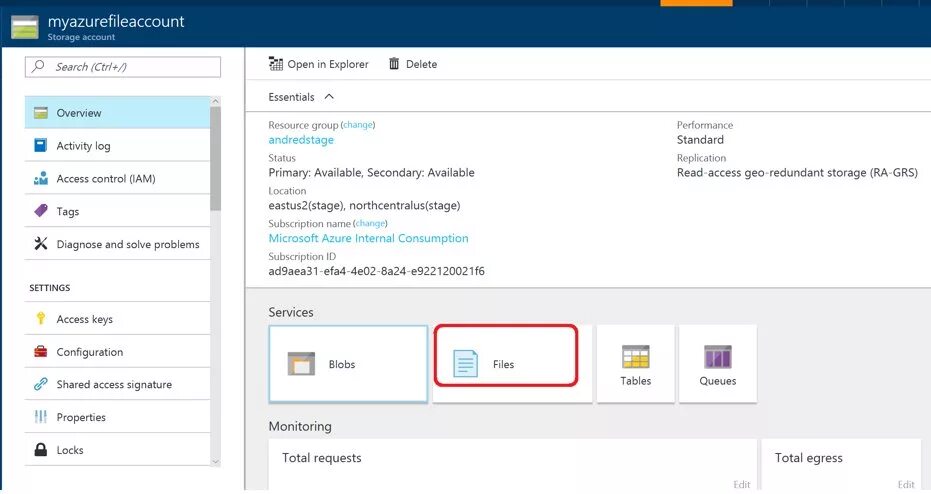Click the Tables grid icon
This screenshot has height=494, width=931.
635,357
